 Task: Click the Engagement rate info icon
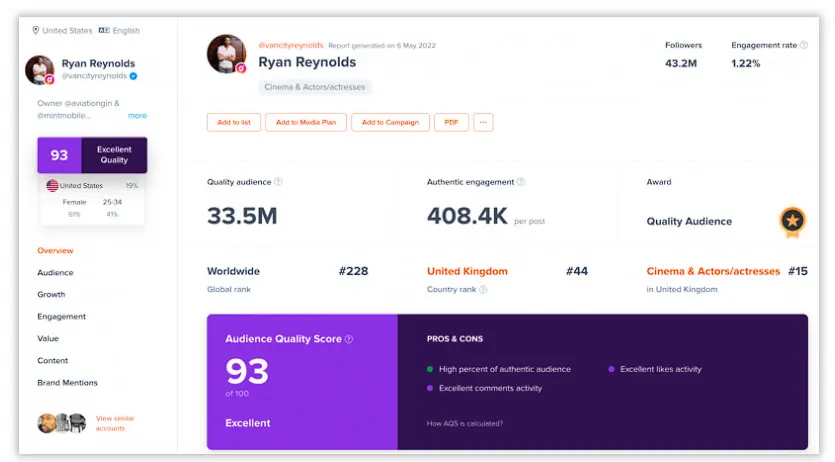[x=803, y=45]
